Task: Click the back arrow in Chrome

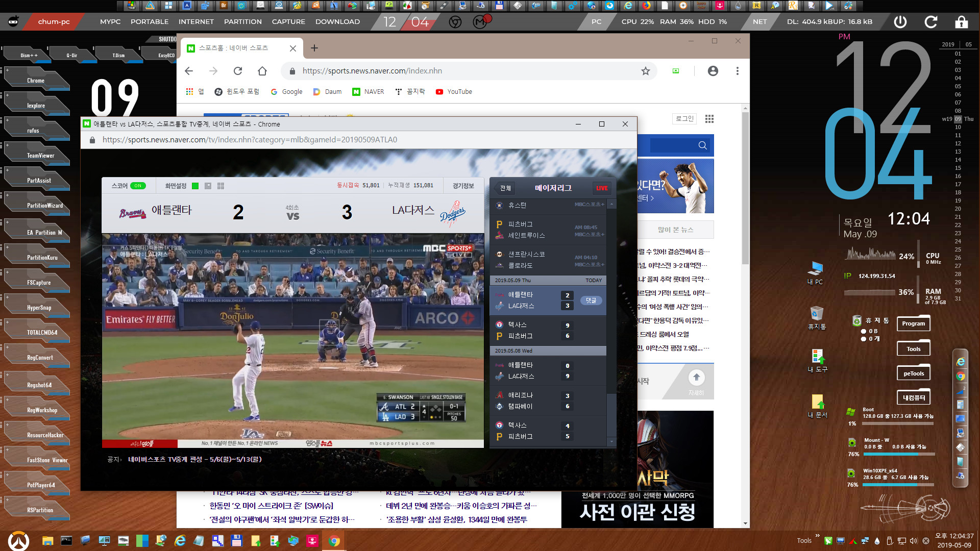Action: 189,71
